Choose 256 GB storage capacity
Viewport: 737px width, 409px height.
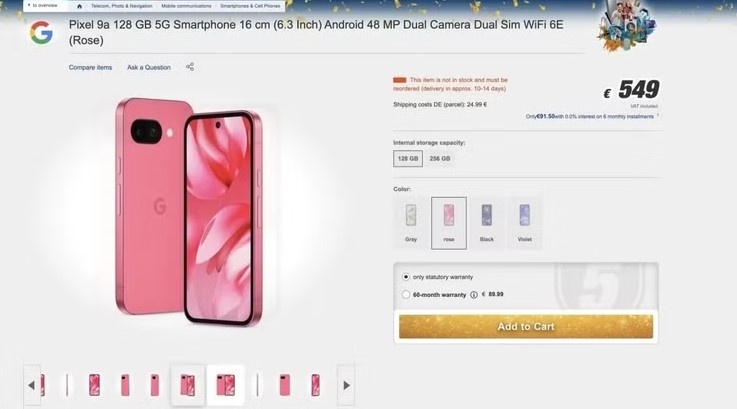pos(440,159)
